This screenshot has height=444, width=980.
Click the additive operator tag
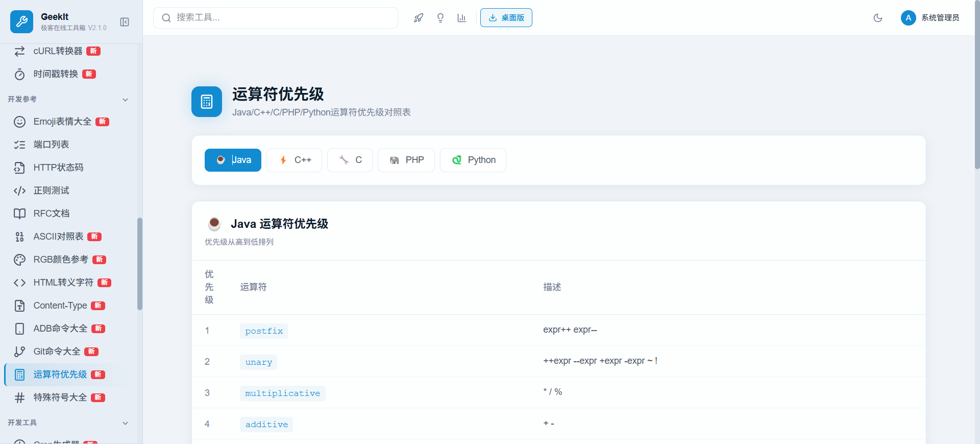click(266, 425)
